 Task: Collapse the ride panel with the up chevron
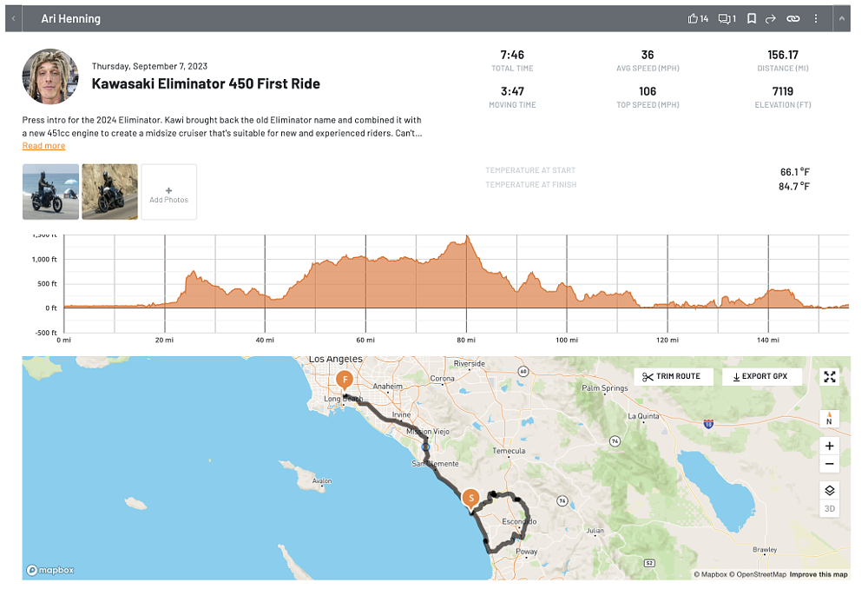coord(841,18)
